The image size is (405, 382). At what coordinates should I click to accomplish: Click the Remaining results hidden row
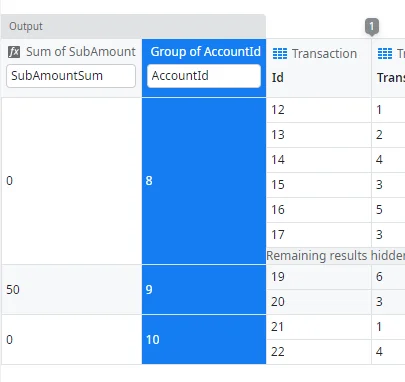[x=336, y=256]
